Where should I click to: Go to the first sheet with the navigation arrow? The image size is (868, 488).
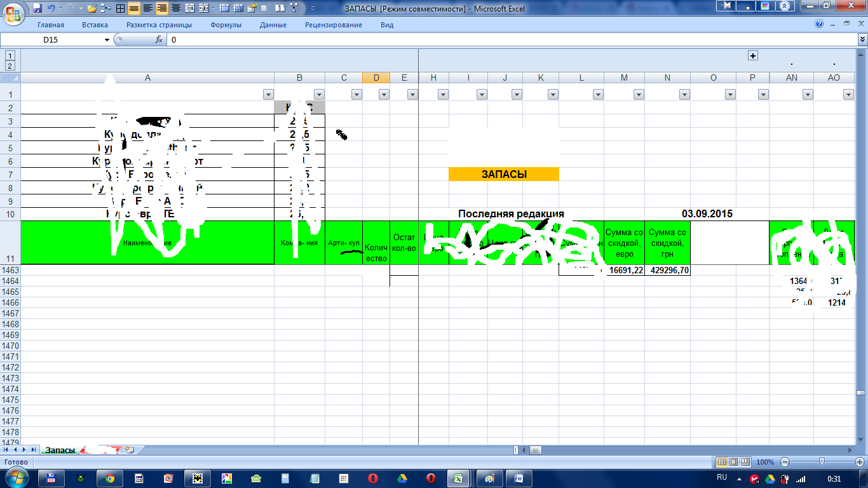[x=6, y=450]
